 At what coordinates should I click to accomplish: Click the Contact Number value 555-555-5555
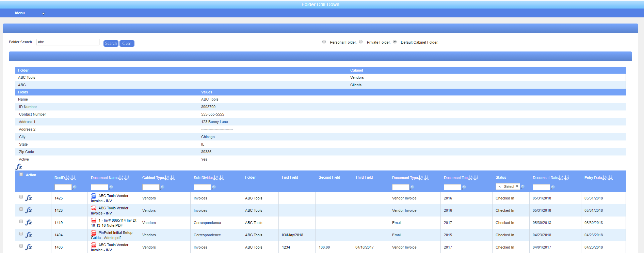click(x=213, y=114)
